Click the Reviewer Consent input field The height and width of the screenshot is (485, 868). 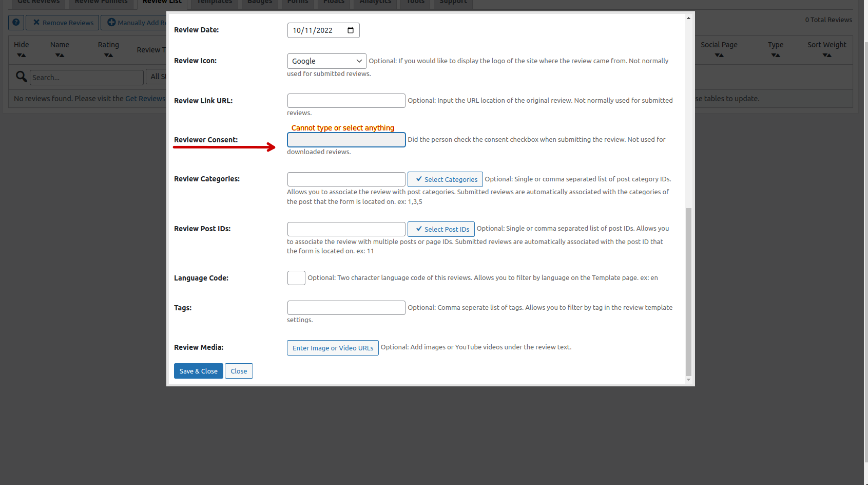click(x=346, y=140)
